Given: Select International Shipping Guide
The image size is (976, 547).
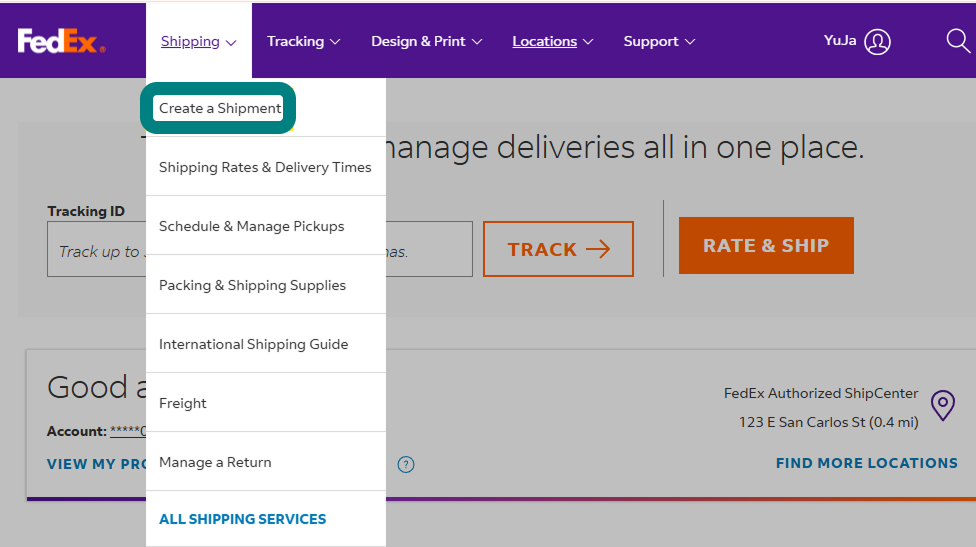Looking at the screenshot, I should point(253,344).
